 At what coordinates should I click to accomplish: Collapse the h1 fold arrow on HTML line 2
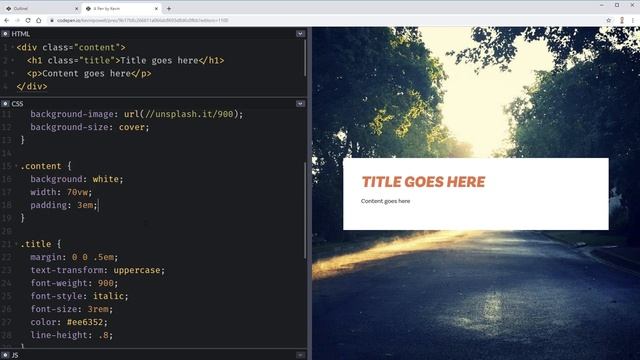coord(13,60)
